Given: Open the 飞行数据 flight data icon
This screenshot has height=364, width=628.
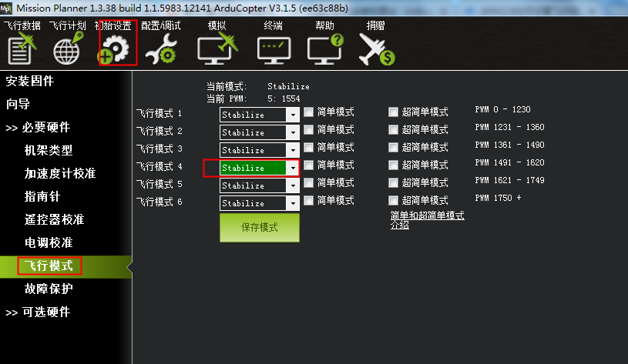Looking at the screenshot, I should 22,48.
